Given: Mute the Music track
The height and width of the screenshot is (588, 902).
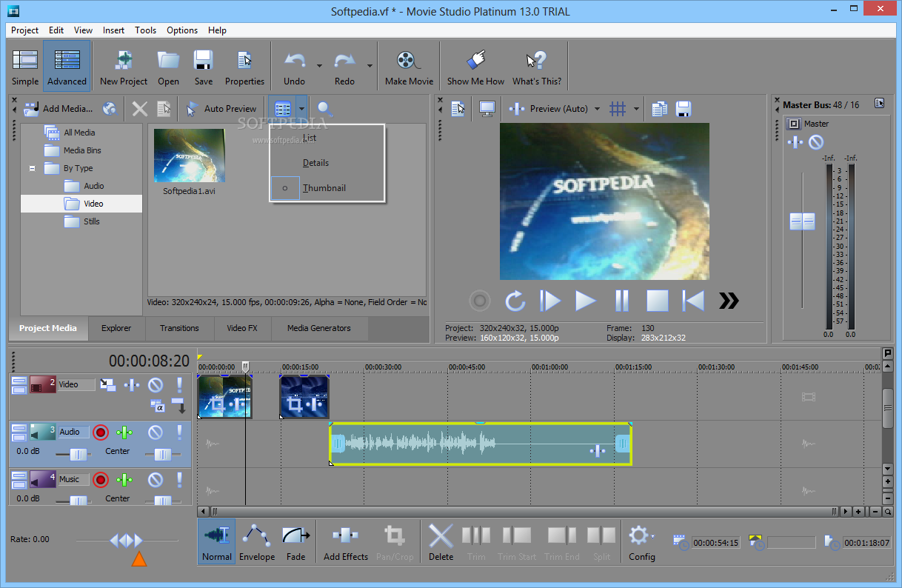Looking at the screenshot, I should tap(155, 480).
